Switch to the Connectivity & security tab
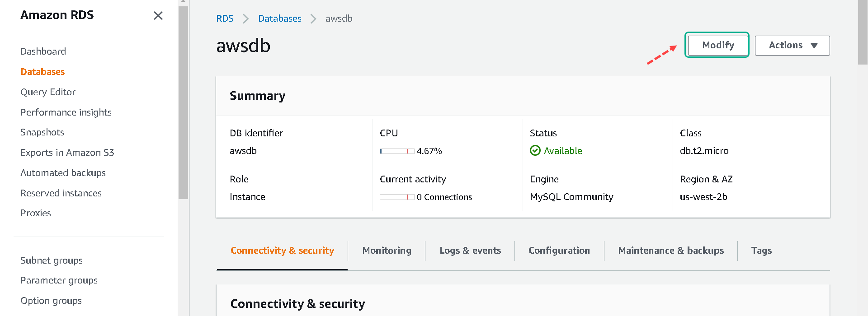Image resolution: width=868 pixels, height=316 pixels. (x=283, y=251)
